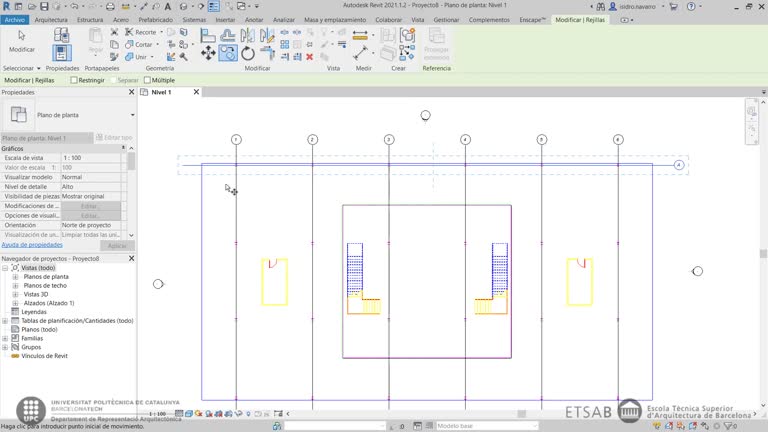This screenshot has height=432, width=768.
Task: Click the Move tool icon
Action: (207, 54)
